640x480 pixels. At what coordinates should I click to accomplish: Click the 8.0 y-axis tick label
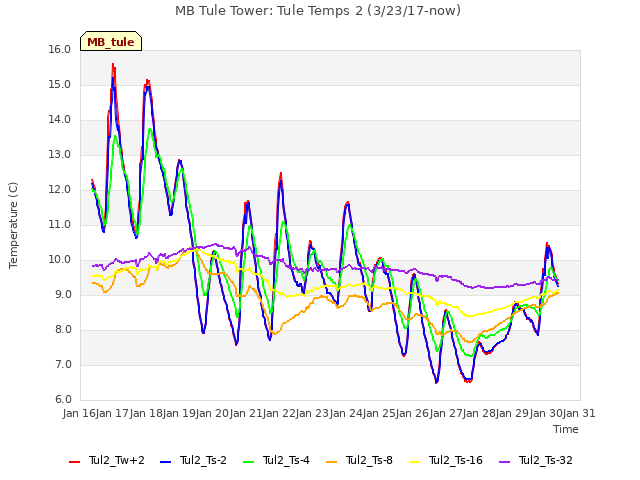[63, 330]
